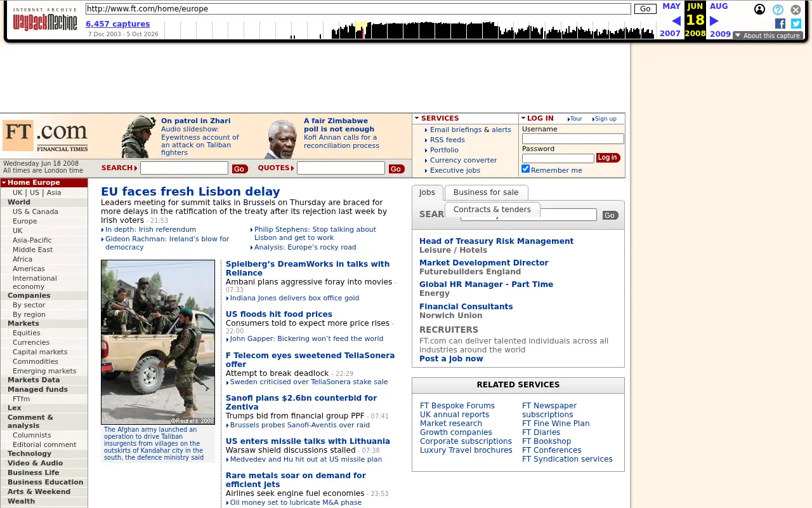This screenshot has width=812, height=508.
Task: Click the FT.com Financial Times logo
Action: click(45, 136)
